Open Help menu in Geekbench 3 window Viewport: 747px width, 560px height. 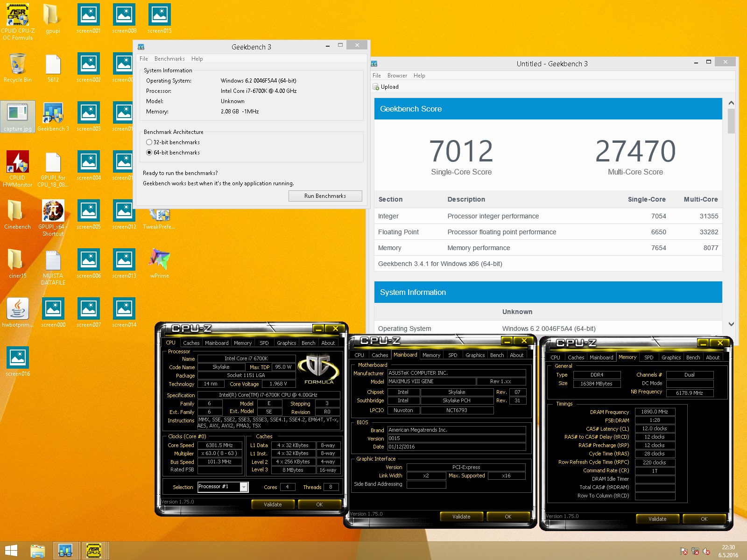197,59
